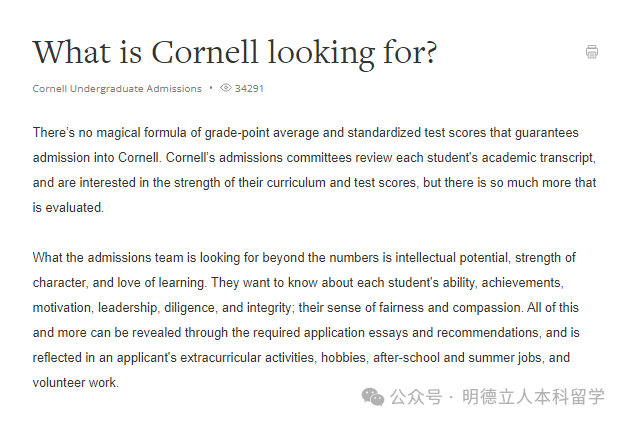This screenshot has width=625, height=422.
Task: Click the 公众号 watermark text
Action: coord(416,397)
